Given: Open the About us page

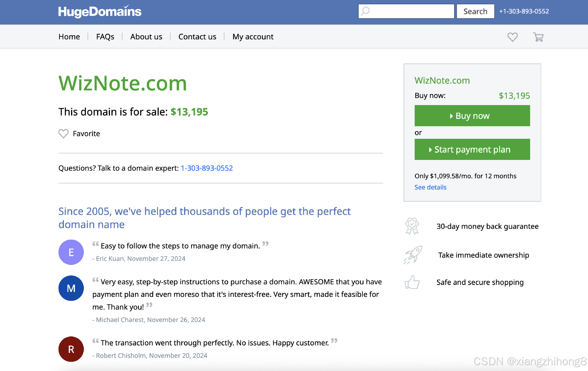Looking at the screenshot, I should (x=146, y=37).
